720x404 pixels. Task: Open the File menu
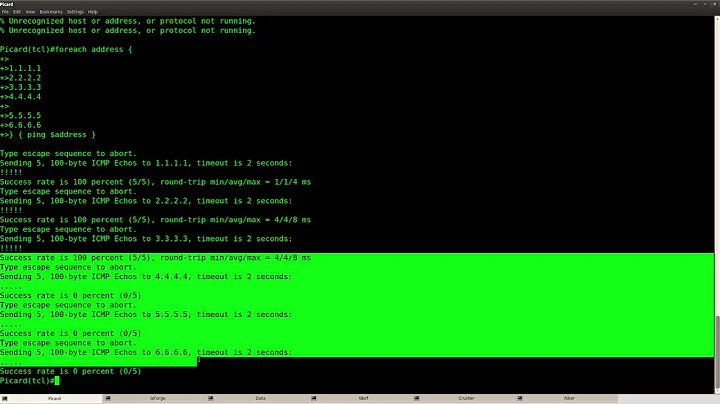5,12
